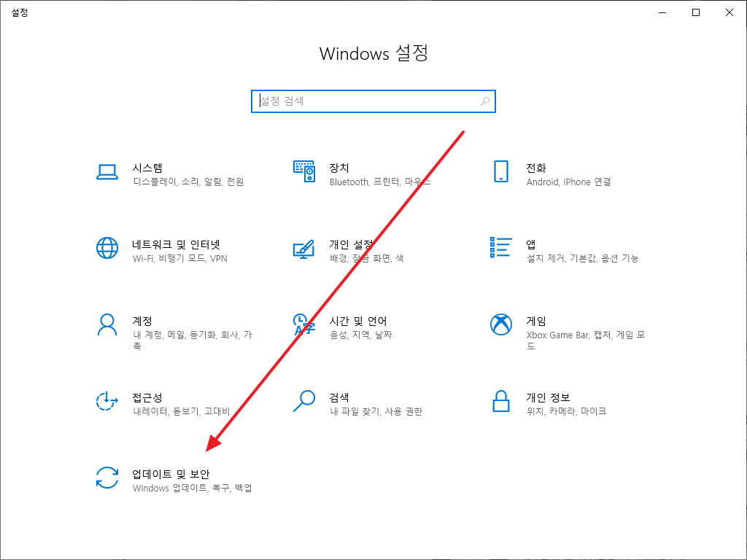Minimize the 설정 window

click(662, 12)
